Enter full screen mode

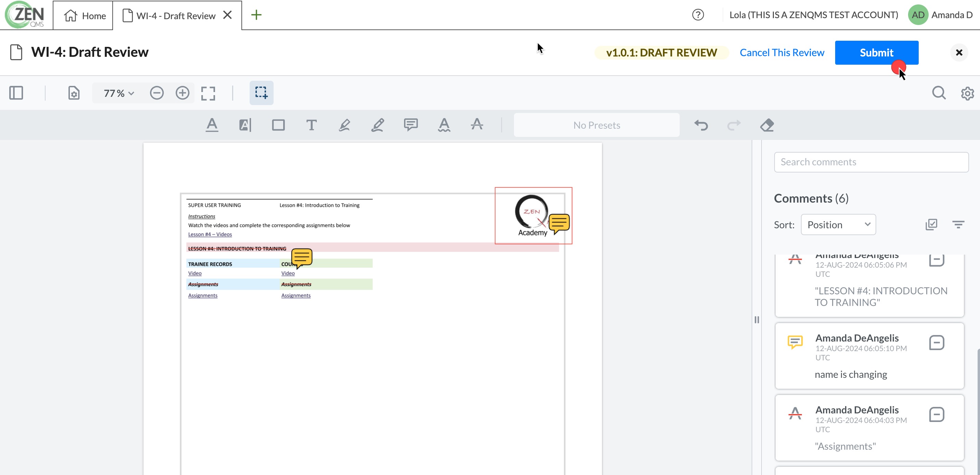pyautogui.click(x=208, y=93)
